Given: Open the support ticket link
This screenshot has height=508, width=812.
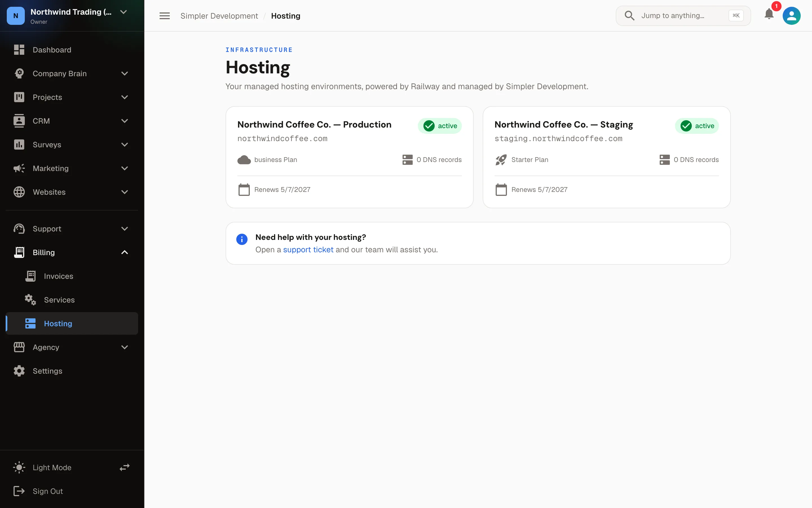Looking at the screenshot, I should coord(308,250).
